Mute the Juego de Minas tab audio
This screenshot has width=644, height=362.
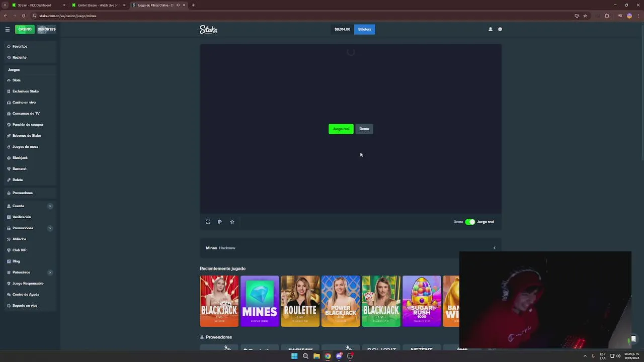point(178,5)
